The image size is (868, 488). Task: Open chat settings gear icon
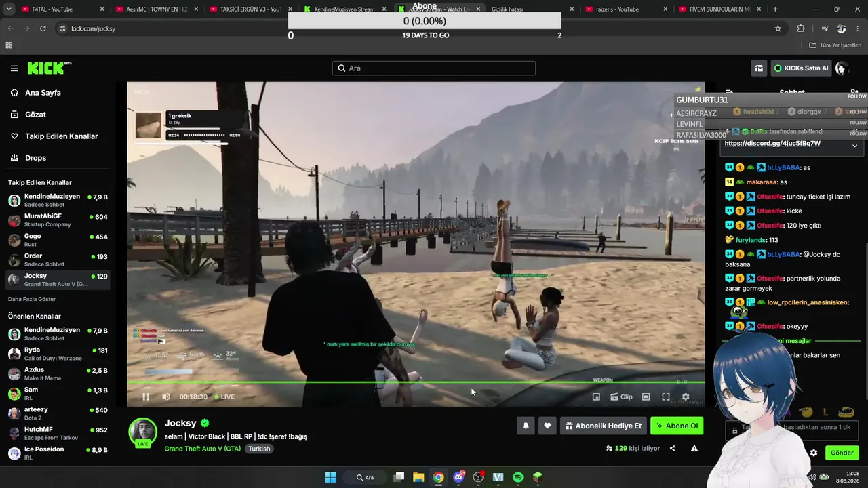(814, 453)
